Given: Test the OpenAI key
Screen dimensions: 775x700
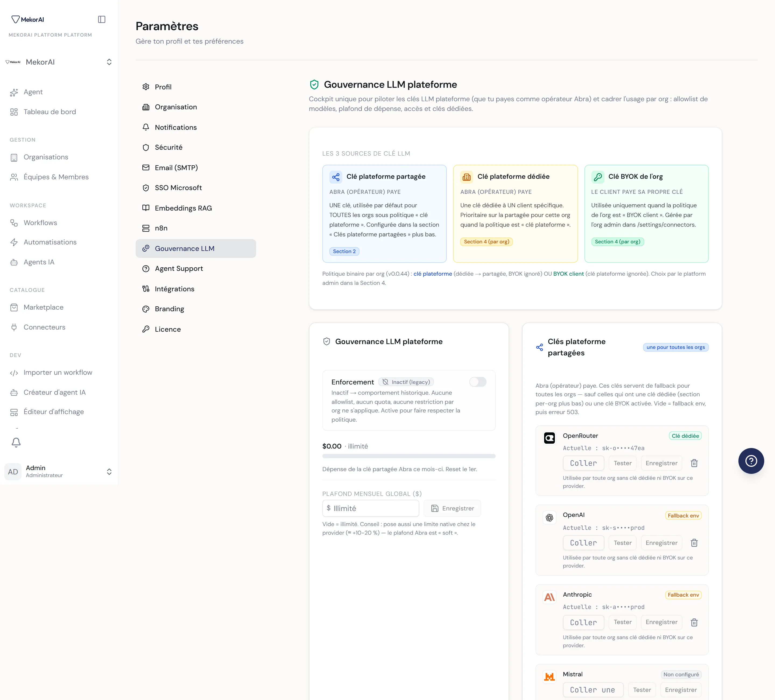Looking at the screenshot, I should [622, 543].
